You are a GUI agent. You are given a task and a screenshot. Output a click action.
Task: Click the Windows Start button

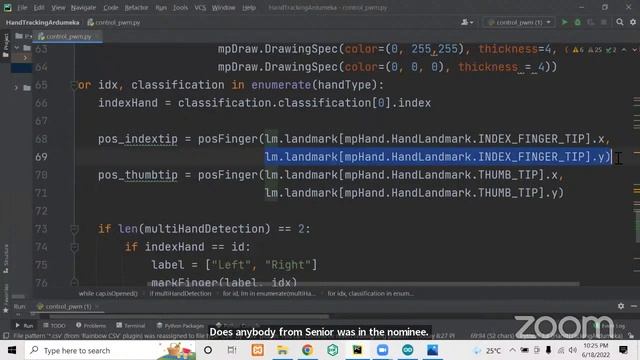tap(12, 350)
